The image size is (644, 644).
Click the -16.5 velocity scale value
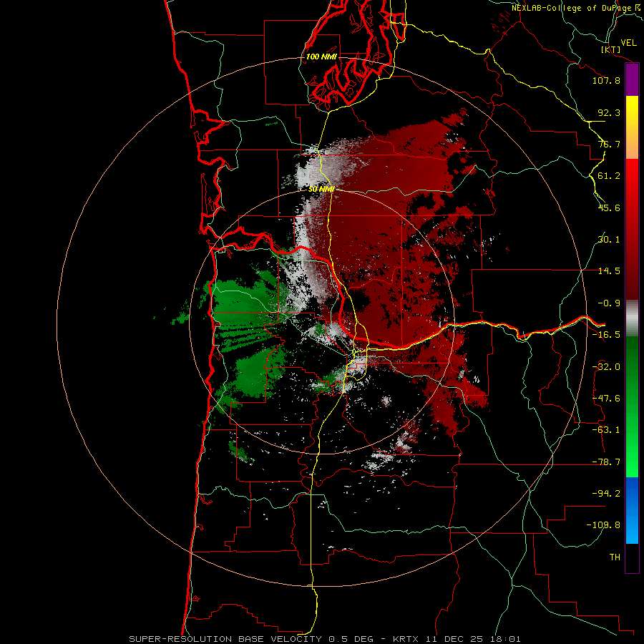pos(606,335)
